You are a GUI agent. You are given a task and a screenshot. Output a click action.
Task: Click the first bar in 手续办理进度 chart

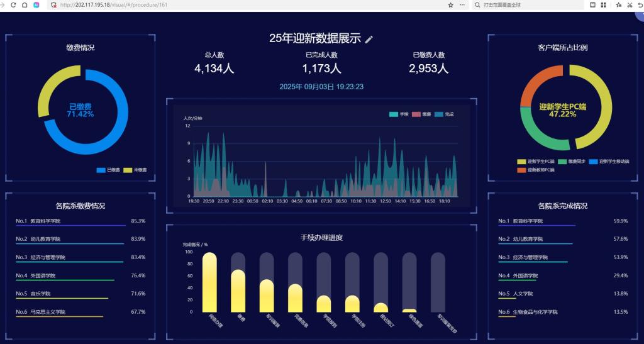tap(209, 283)
